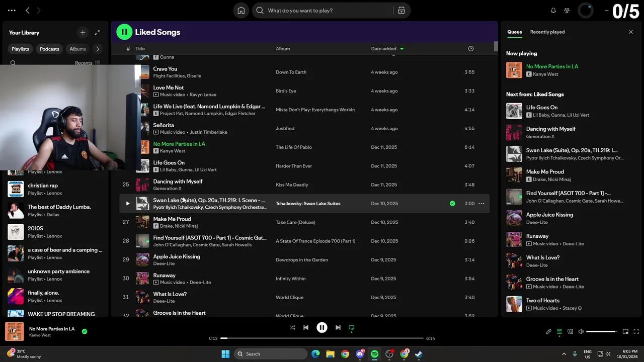The image size is (644, 362).
Task: Filter library by Albums
Action: pos(77,49)
